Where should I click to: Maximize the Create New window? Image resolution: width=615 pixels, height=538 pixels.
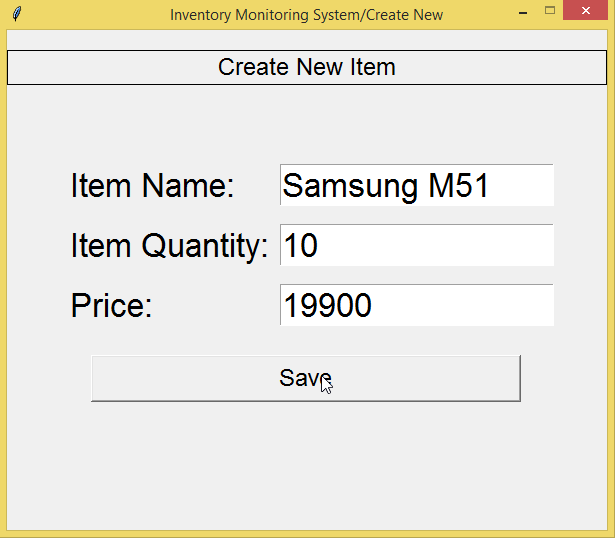[550, 11]
